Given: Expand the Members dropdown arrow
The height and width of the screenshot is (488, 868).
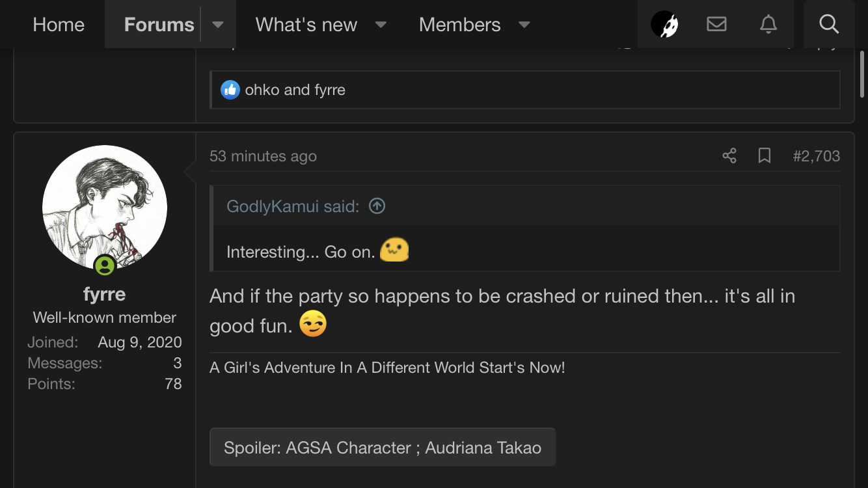Looking at the screenshot, I should pos(524,25).
